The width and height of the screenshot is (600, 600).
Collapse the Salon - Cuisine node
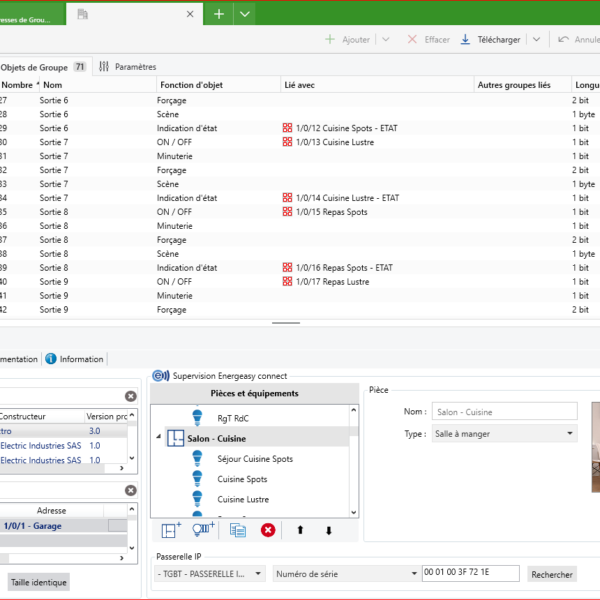[x=158, y=438]
